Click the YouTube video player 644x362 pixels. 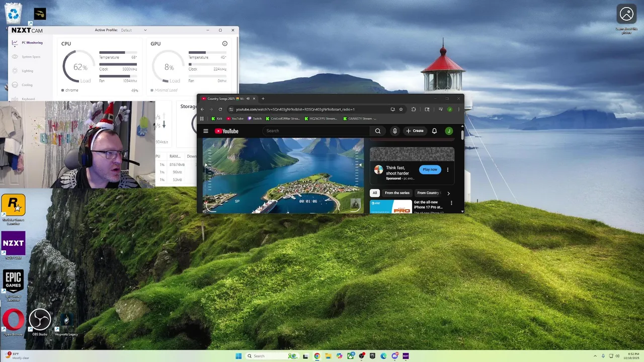click(x=283, y=175)
